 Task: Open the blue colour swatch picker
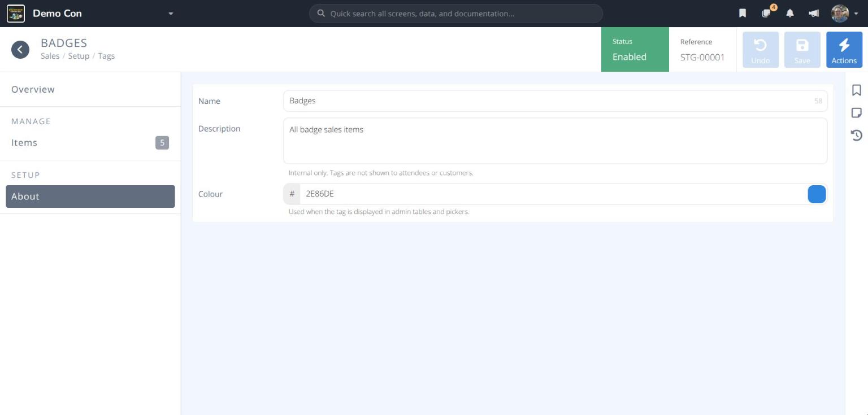(817, 194)
